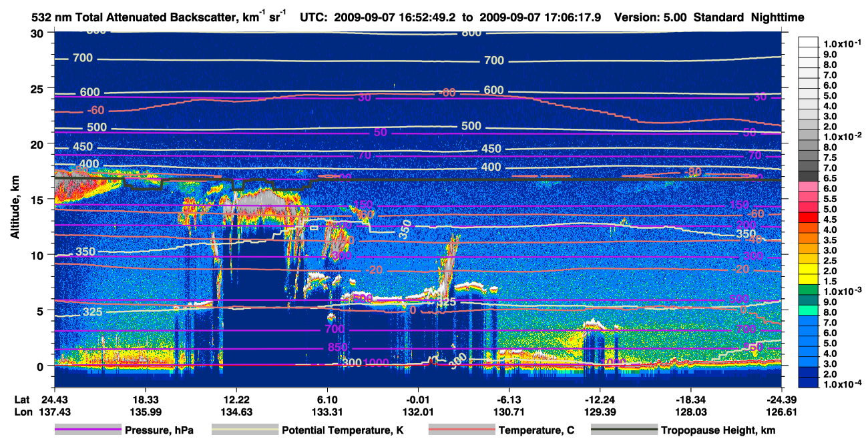Click the colorbar label '1.0x10-2'
Viewport: 868px width, 445px height.
(841, 136)
